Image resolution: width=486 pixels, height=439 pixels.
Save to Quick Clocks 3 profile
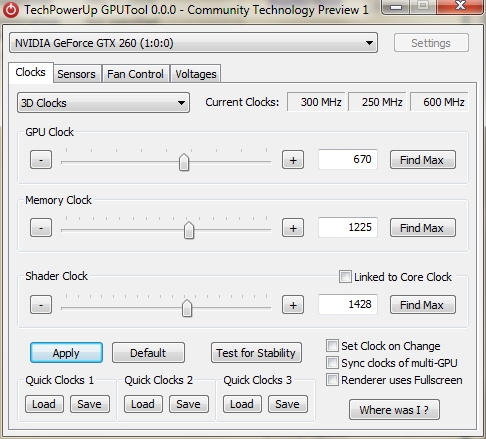pos(287,404)
